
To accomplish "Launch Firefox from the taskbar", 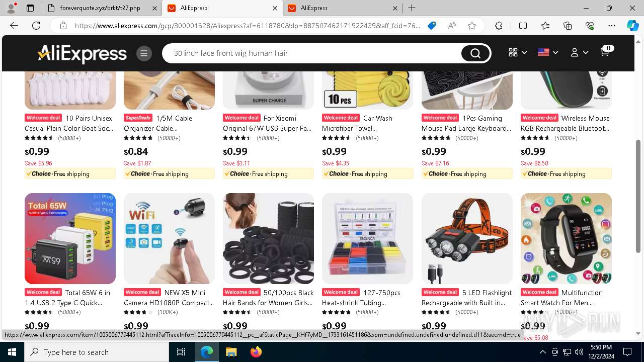I will click(256, 352).
